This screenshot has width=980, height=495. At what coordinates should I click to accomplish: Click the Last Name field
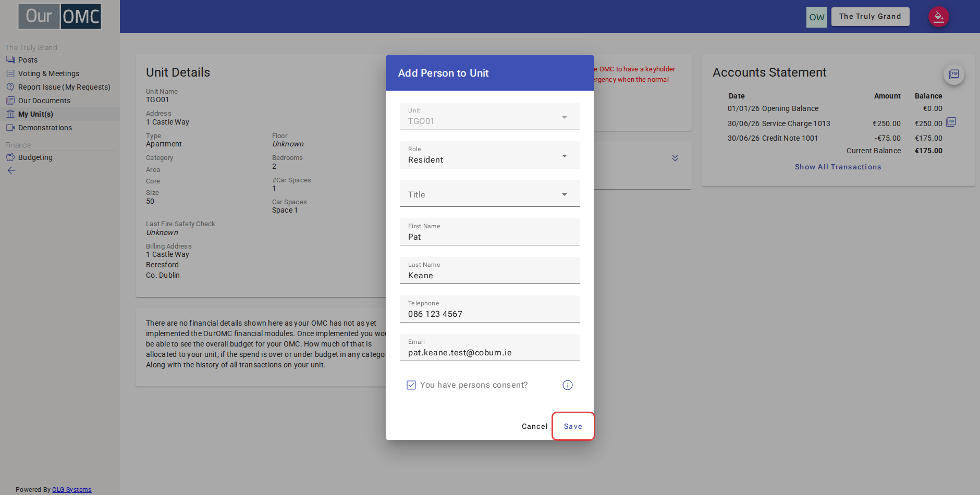pyautogui.click(x=490, y=270)
